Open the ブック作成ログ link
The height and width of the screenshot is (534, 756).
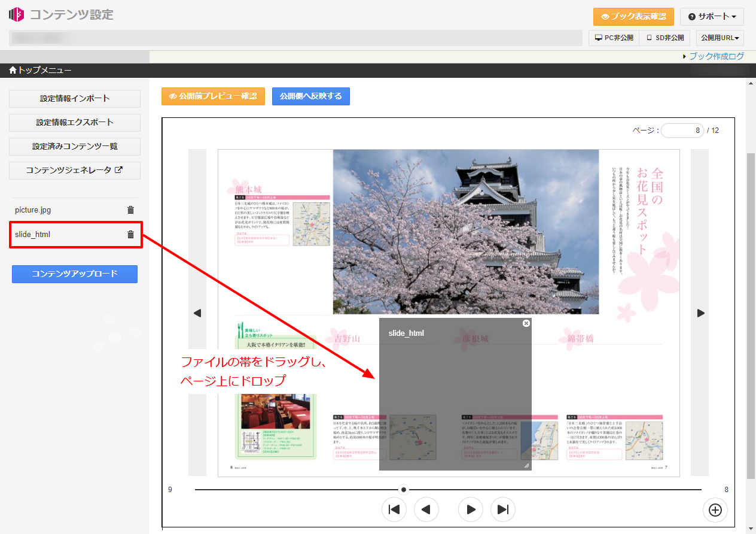pos(716,56)
